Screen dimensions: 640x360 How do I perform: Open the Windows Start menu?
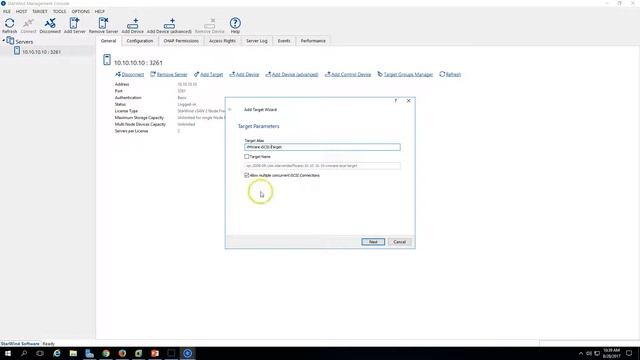7,353
